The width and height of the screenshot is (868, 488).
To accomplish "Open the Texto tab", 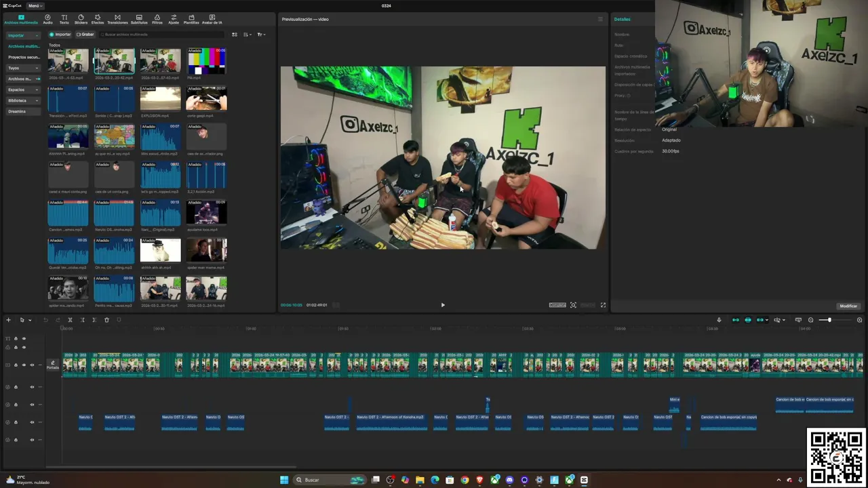I will coord(64,19).
